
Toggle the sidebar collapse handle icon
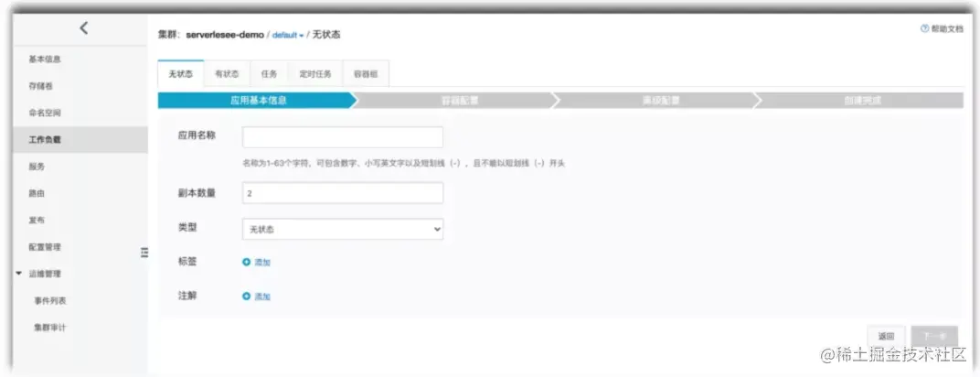click(x=144, y=252)
